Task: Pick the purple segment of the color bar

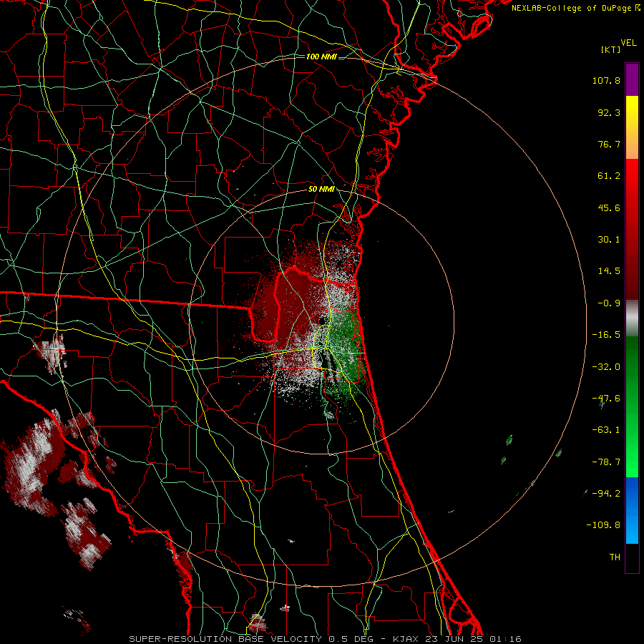Action: coord(632,79)
